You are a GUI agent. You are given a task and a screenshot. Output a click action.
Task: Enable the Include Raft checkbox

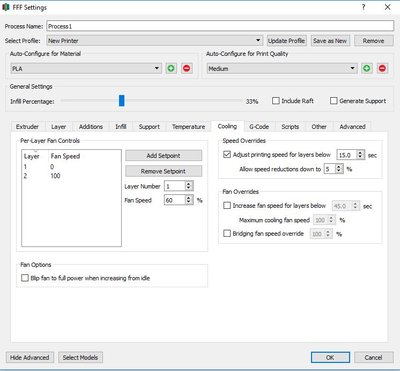pos(276,101)
